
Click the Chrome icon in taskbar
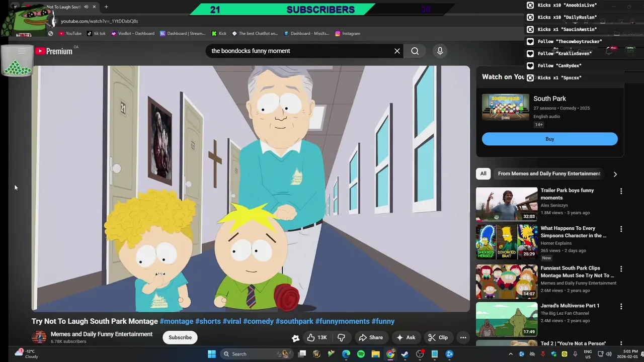pos(390,354)
